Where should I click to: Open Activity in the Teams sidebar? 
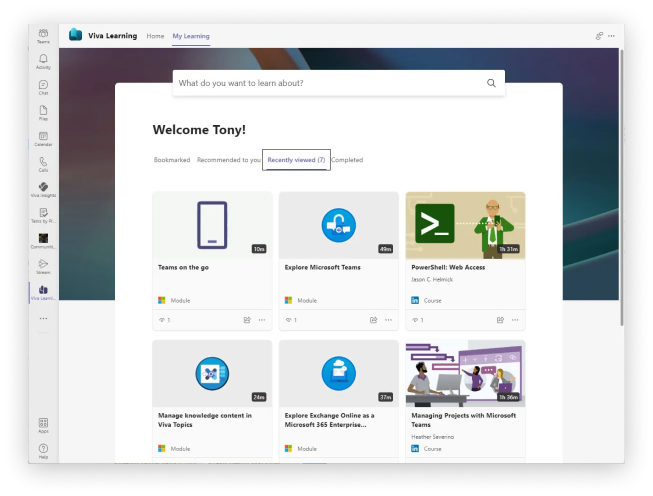pos(43,61)
